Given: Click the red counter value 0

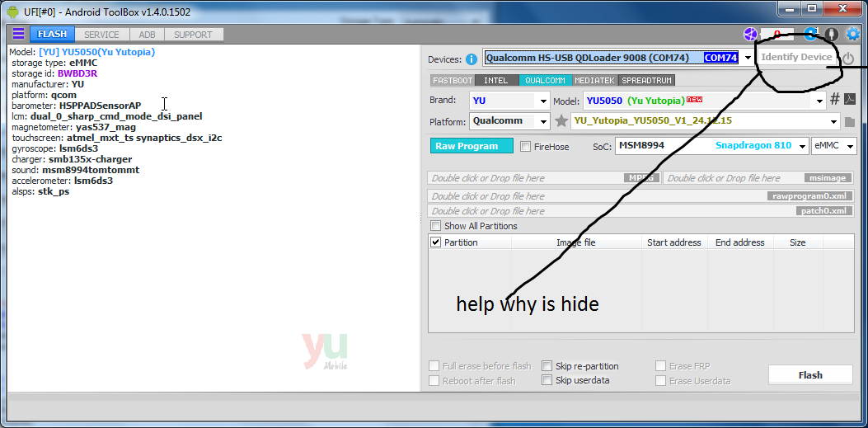Looking at the screenshot, I should 777,35.
